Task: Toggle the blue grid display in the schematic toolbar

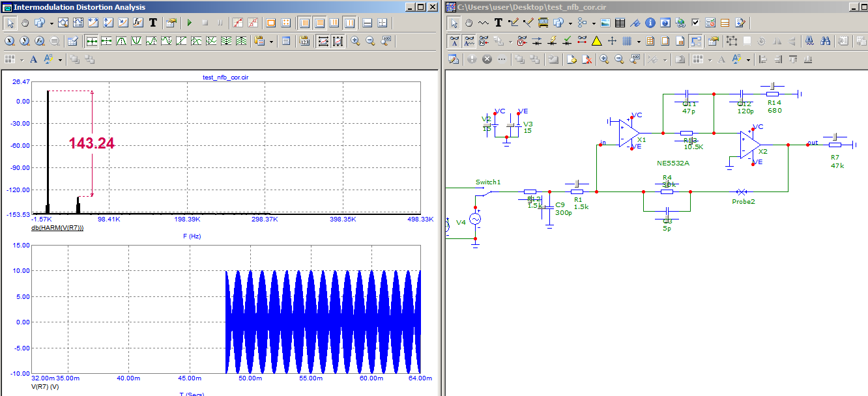Action: [x=627, y=41]
